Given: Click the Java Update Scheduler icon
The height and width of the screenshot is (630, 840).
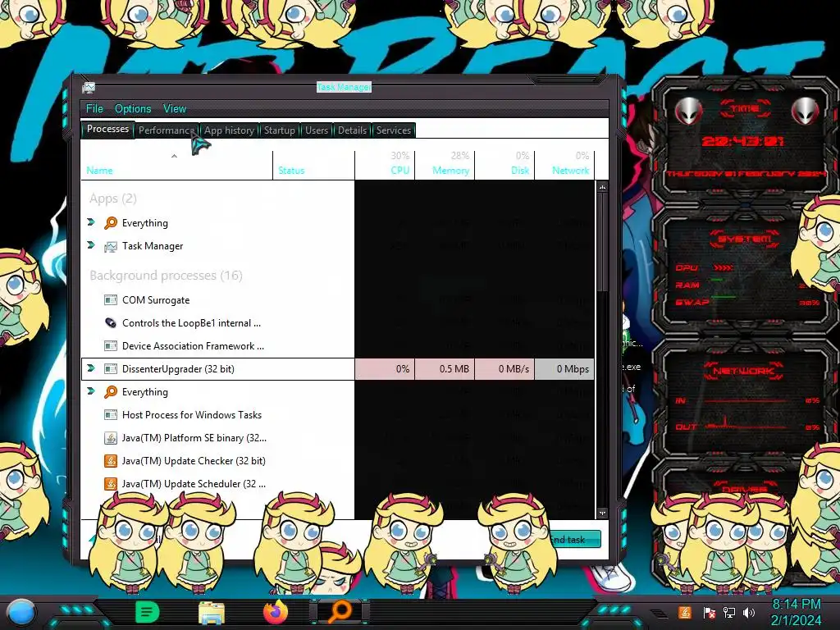Looking at the screenshot, I should pos(111,484).
